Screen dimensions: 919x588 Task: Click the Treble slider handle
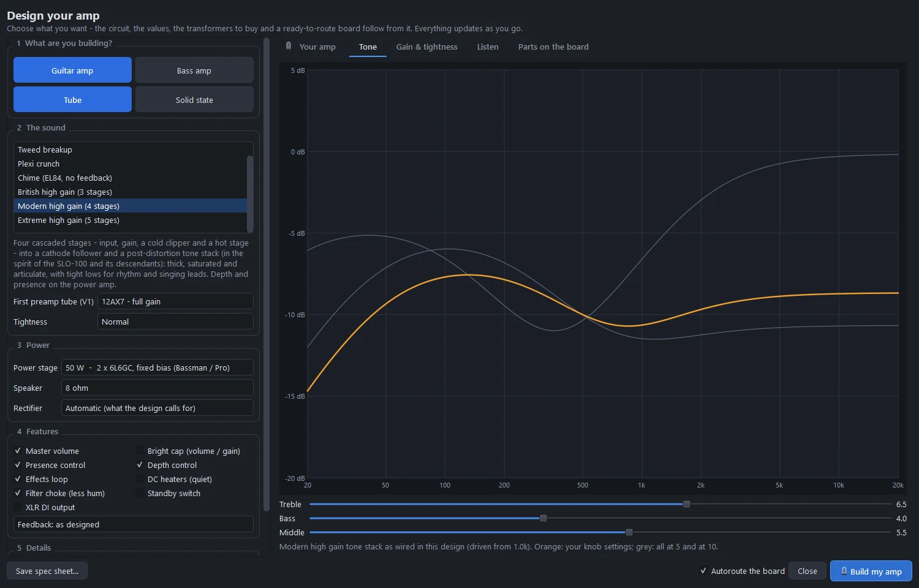point(687,504)
